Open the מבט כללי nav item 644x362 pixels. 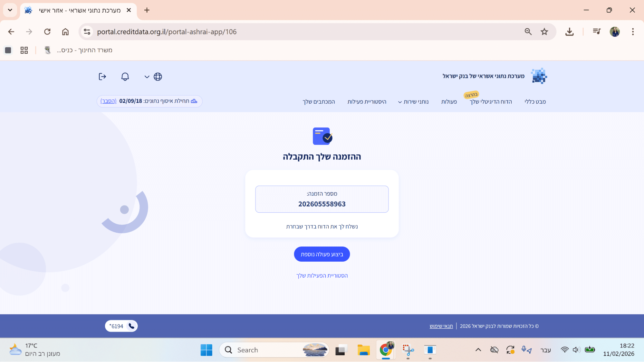(535, 102)
